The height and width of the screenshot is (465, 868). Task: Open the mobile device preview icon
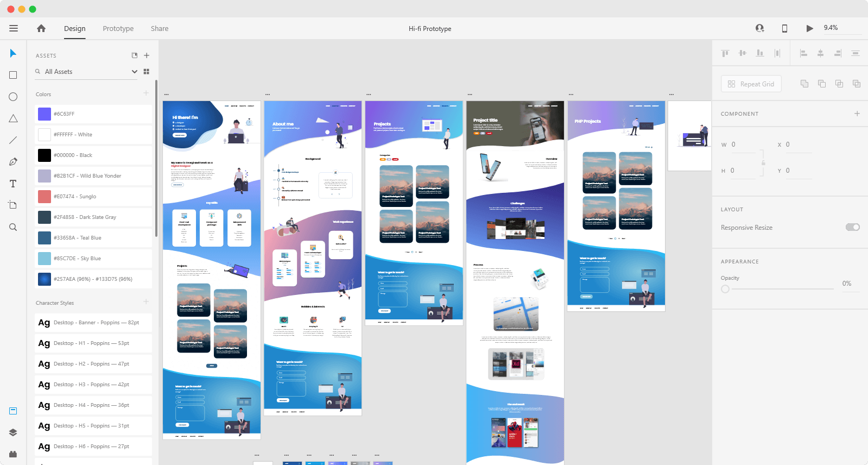pyautogui.click(x=784, y=28)
